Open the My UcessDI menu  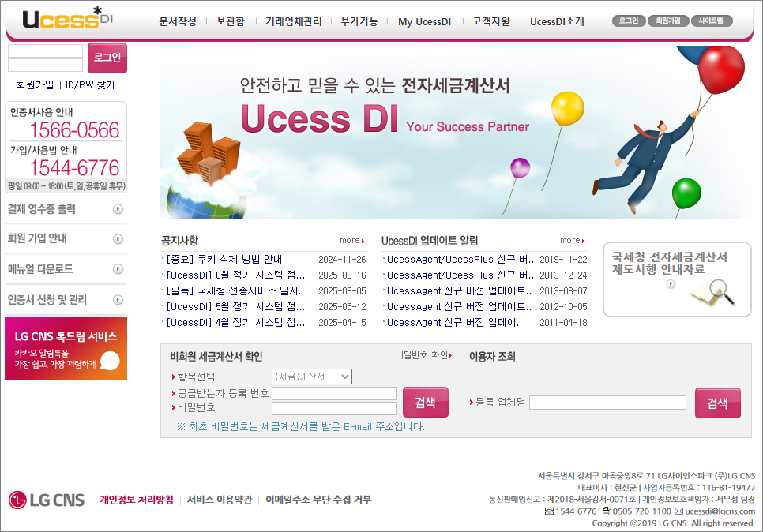[x=424, y=21]
